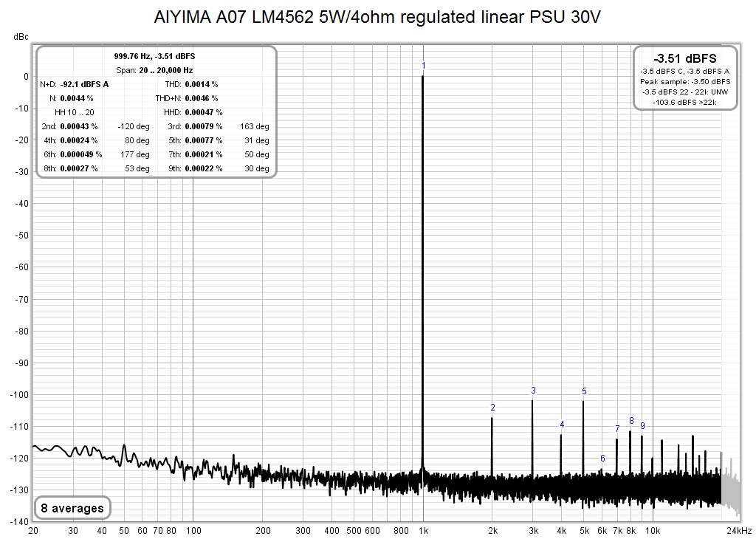Click the N+D value -92.1 dBFS A
Image resolution: width=756 pixels, height=539 pixels.
click(x=84, y=84)
